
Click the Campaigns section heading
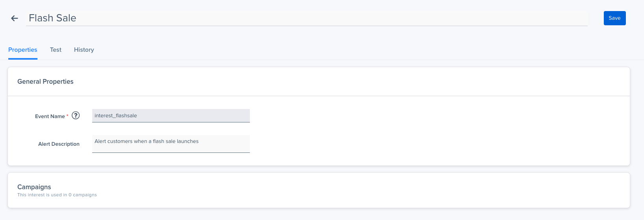point(34,187)
